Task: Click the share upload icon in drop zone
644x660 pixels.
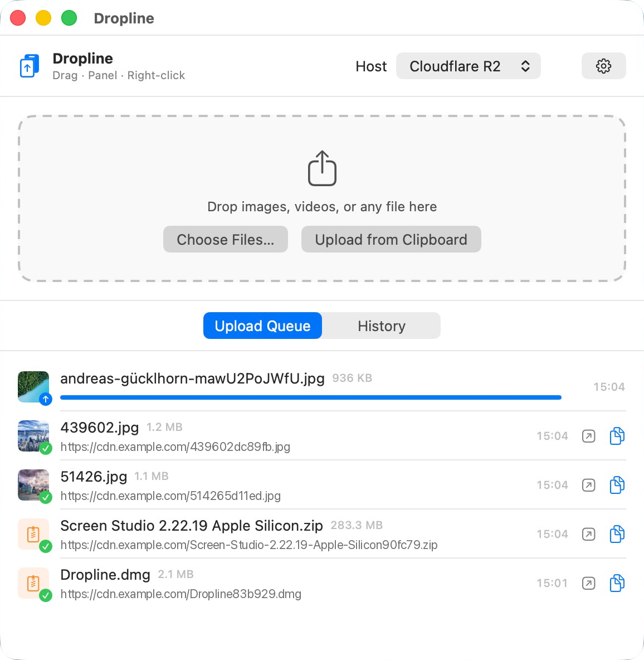Action: tap(322, 168)
